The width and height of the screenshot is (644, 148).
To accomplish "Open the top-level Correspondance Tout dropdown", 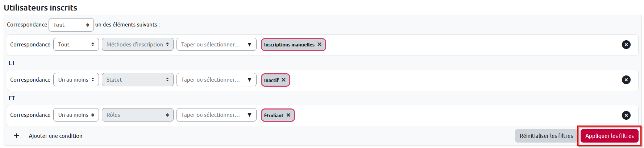I will (x=71, y=25).
